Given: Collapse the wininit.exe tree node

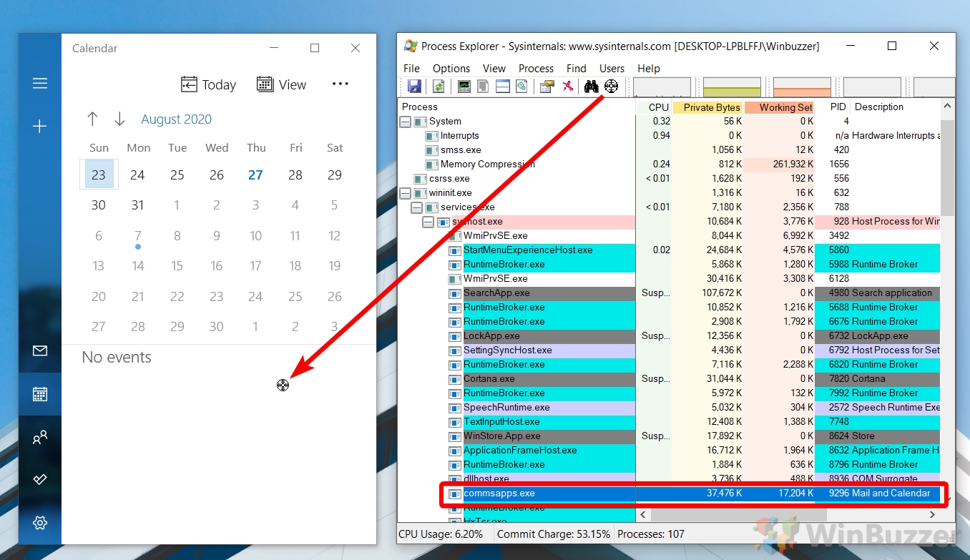Looking at the screenshot, I should coord(405,193).
